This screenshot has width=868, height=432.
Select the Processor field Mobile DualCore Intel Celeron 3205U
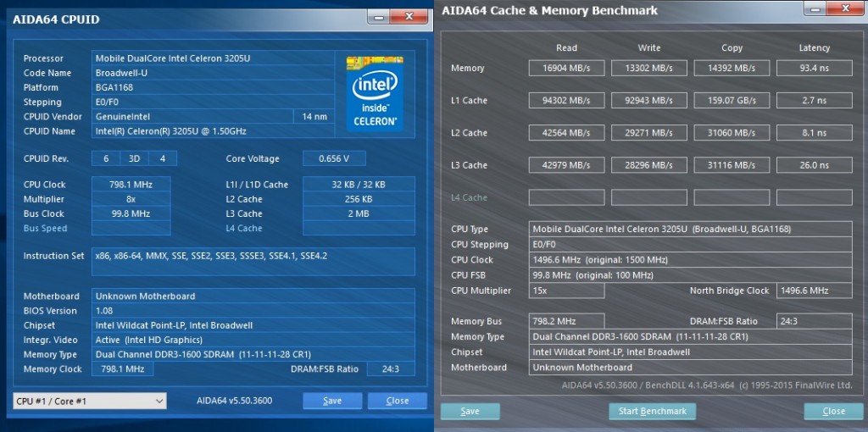point(213,58)
